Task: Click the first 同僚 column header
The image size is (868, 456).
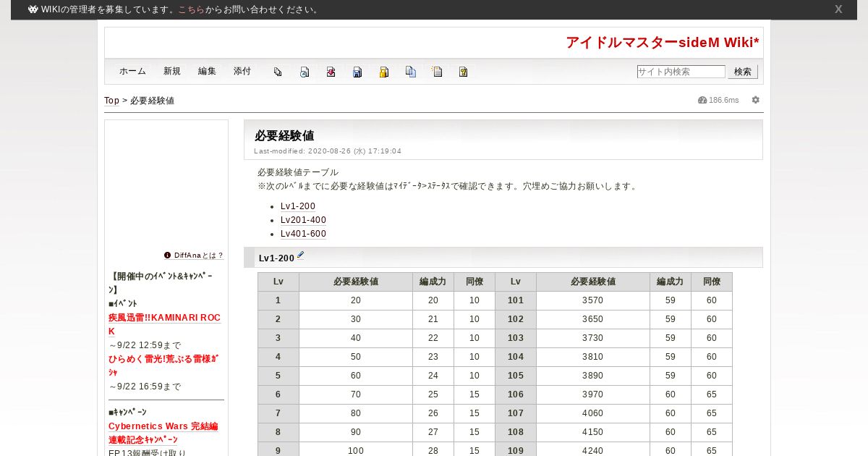Action: 475,282
